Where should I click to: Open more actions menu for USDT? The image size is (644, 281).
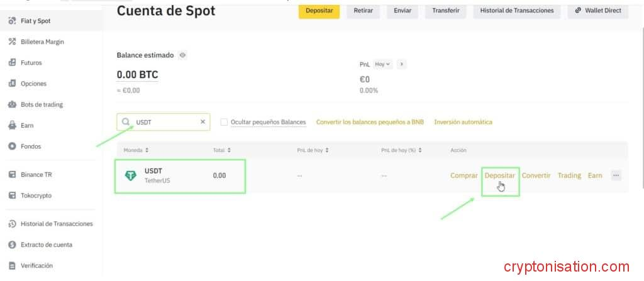pyautogui.click(x=616, y=176)
